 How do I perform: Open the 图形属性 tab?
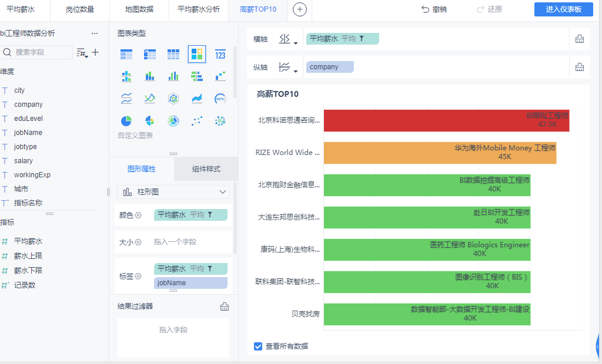click(142, 168)
